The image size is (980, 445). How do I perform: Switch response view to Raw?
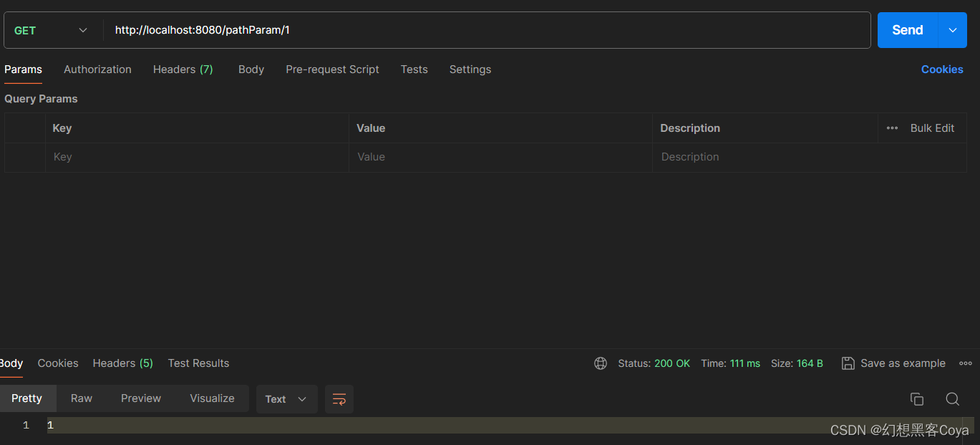click(x=82, y=398)
